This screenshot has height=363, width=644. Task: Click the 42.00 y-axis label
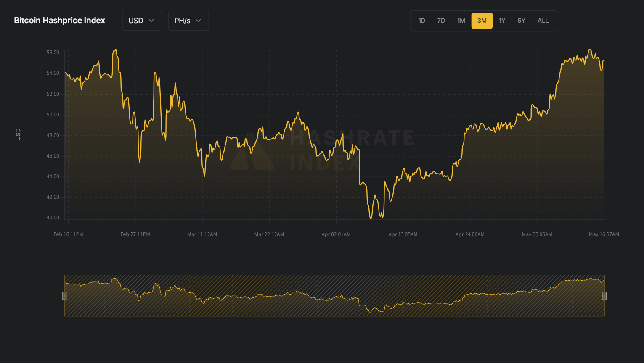click(x=53, y=197)
